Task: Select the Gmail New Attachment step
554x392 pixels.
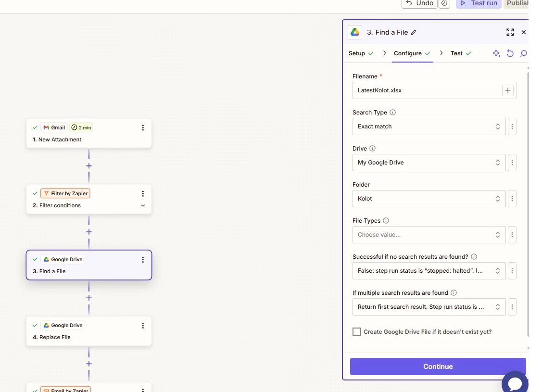Action: point(89,133)
